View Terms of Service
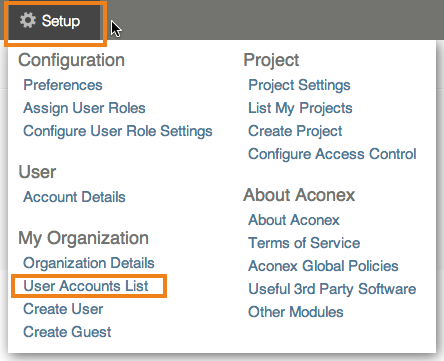The image size is (444, 361). click(304, 243)
